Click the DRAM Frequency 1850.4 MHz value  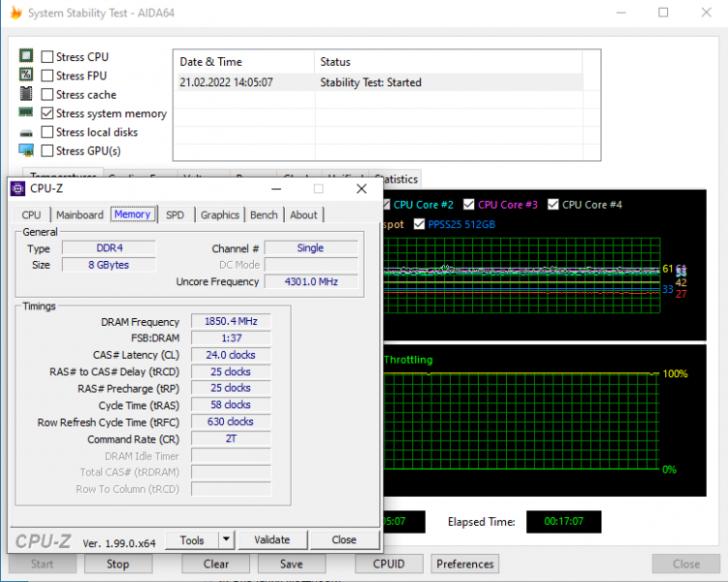click(x=231, y=321)
